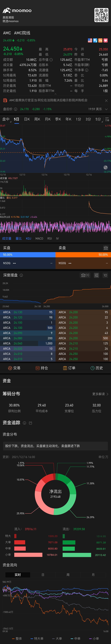Screen dimensions: 111x644
Task: Select the 实时 capital flow tab
Action: pyautogui.click(x=18, y=575)
